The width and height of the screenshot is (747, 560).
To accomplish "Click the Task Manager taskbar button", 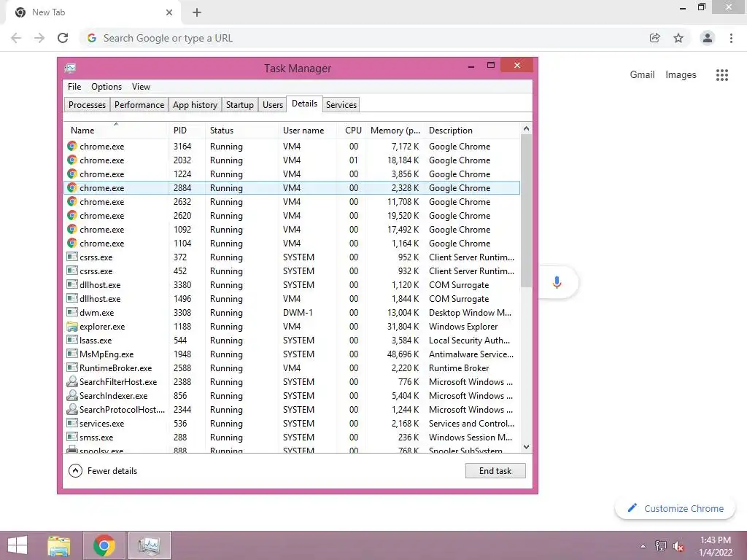I will click(x=149, y=545).
